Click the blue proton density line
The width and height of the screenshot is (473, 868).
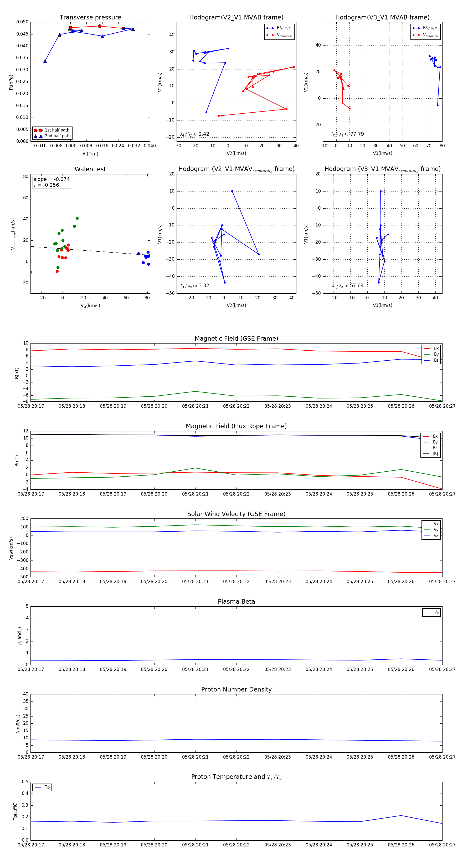point(236,740)
